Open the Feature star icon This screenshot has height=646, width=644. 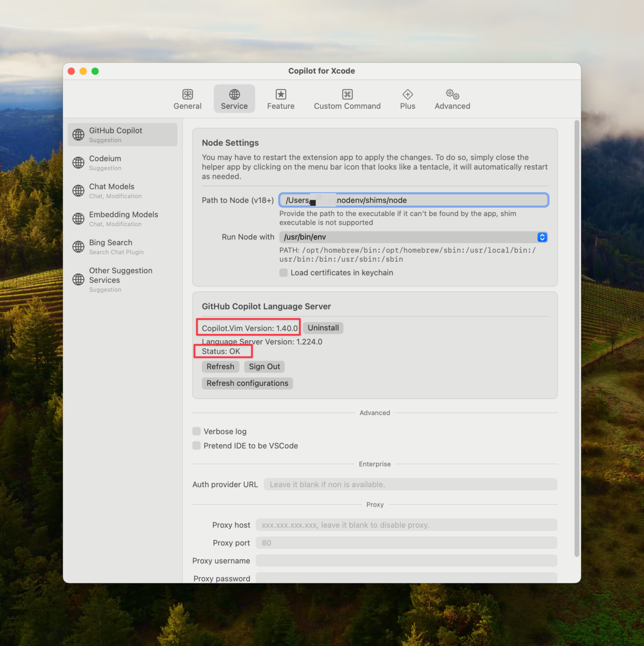point(281,94)
